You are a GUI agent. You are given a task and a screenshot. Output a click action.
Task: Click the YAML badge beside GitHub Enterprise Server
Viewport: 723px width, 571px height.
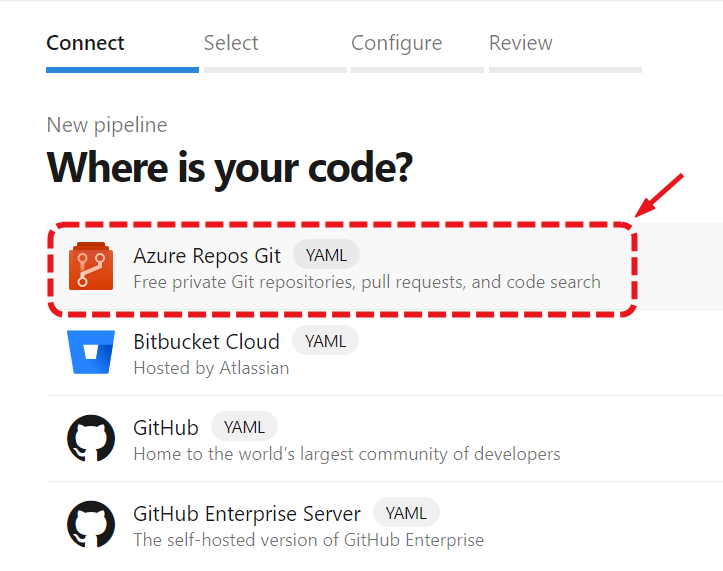pyautogui.click(x=406, y=513)
